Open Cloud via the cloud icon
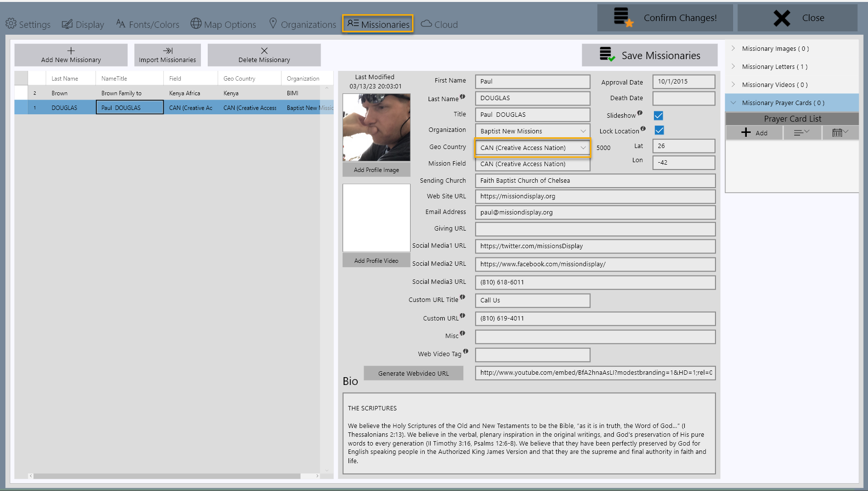 [426, 23]
